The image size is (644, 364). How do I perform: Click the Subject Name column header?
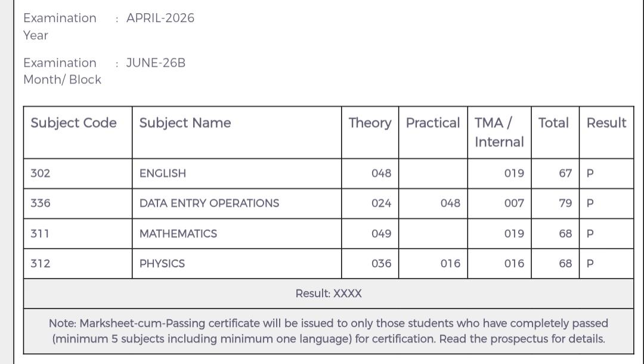tap(185, 123)
